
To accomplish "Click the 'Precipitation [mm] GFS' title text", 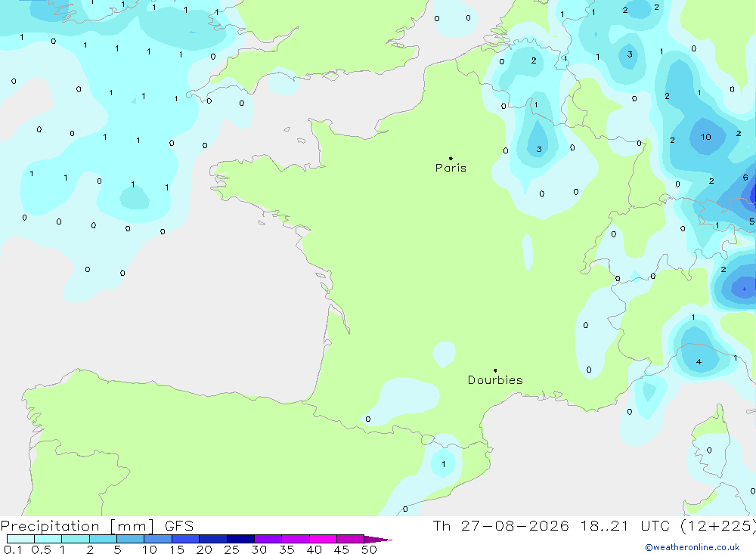I will click(x=97, y=526).
